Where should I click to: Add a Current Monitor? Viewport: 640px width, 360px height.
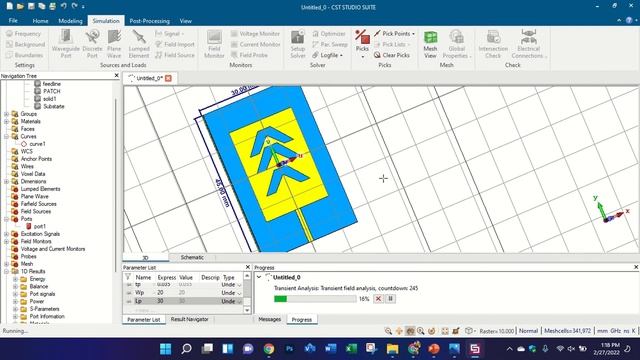click(x=255, y=44)
